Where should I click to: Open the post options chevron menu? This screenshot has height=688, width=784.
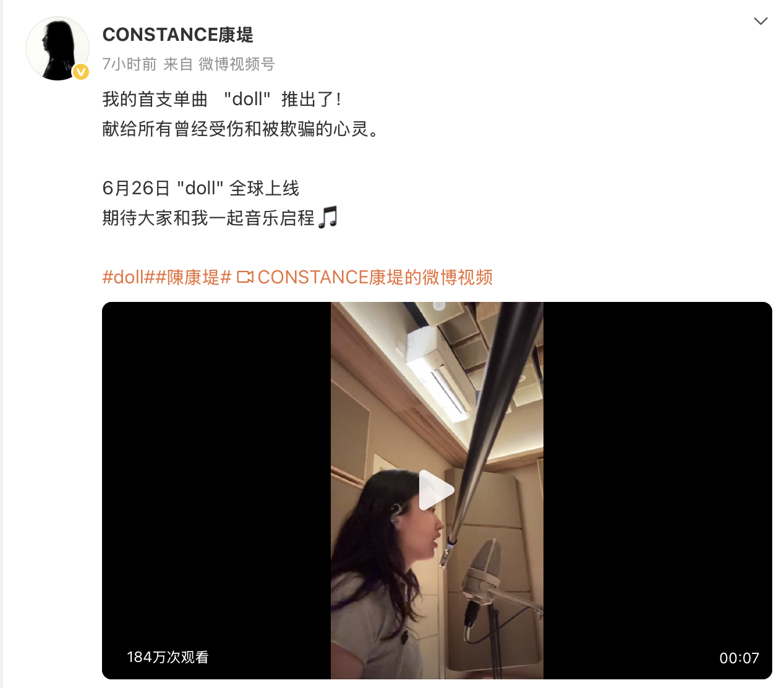tap(761, 21)
